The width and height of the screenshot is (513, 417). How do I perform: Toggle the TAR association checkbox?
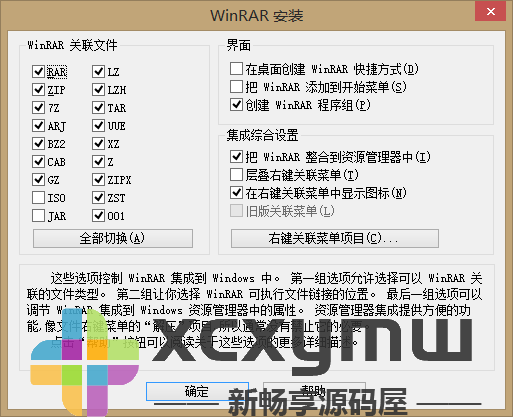click(98, 107)
